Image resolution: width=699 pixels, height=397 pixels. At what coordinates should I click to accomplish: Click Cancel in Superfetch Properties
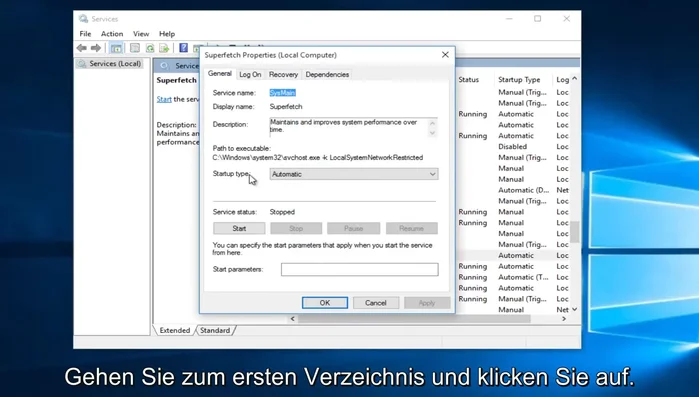coord(376,303)
